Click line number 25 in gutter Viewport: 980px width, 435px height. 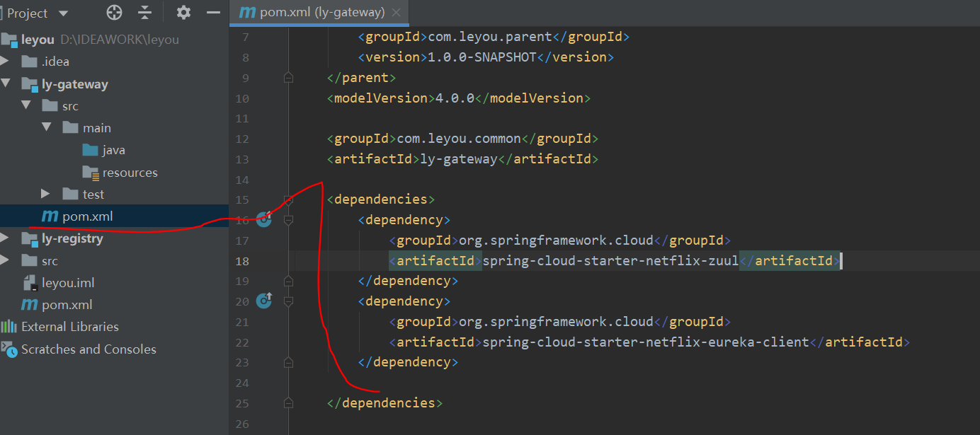(x=242, y=403)
